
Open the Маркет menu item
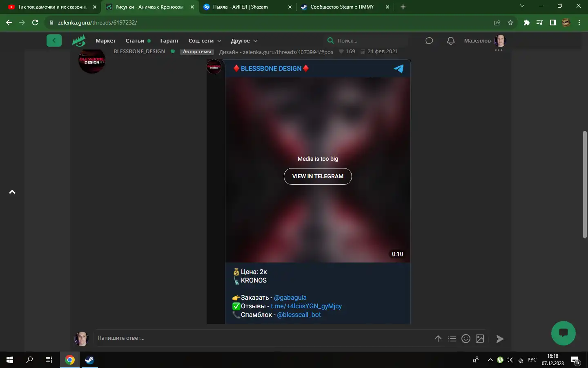(x=106, y=40)
